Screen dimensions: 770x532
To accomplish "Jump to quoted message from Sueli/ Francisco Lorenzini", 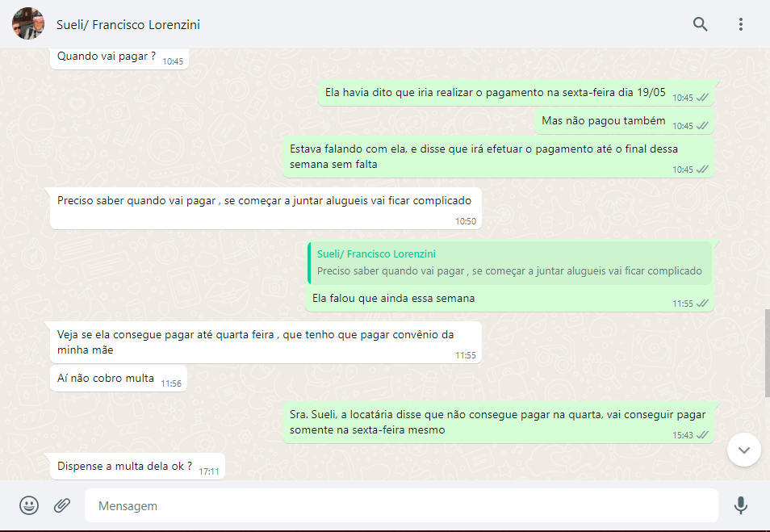I will click(509, 262).
